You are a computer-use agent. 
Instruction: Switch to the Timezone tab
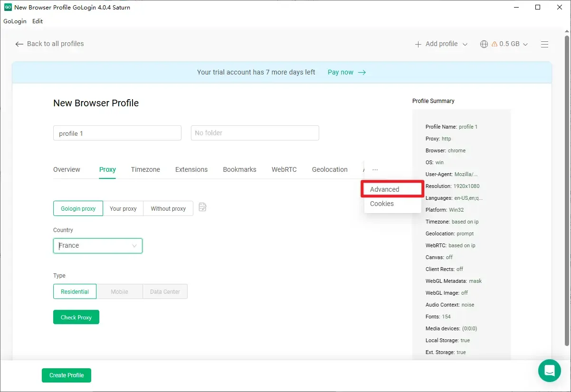145,169
